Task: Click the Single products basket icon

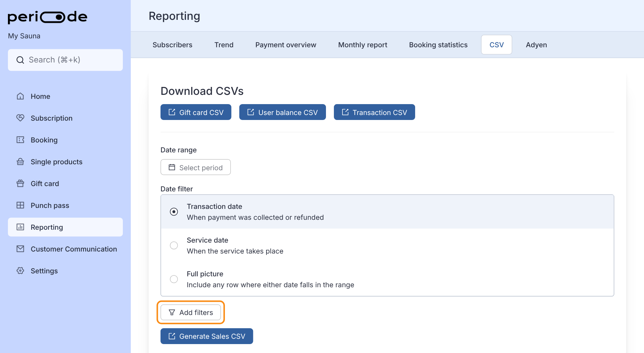Action: (x=20, y=162)
